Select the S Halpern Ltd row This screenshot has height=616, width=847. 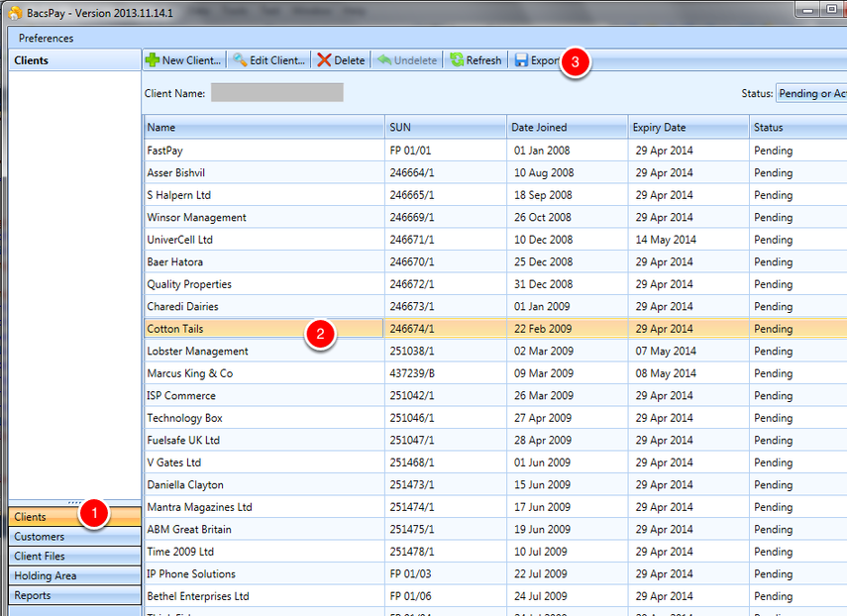click(x=495, y=195)
